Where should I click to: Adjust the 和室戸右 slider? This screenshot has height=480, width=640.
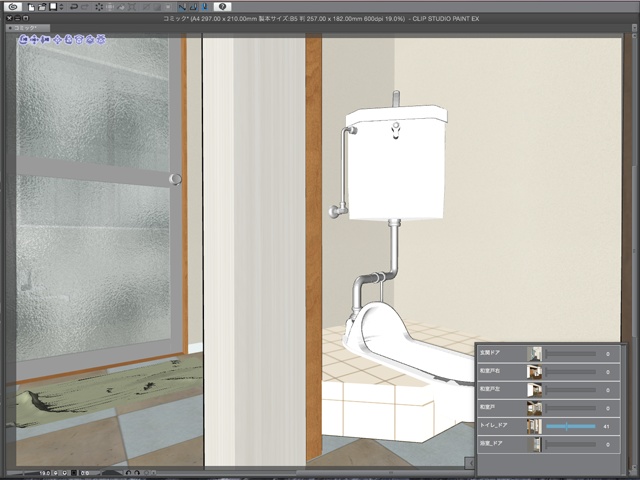click(571, 372)
